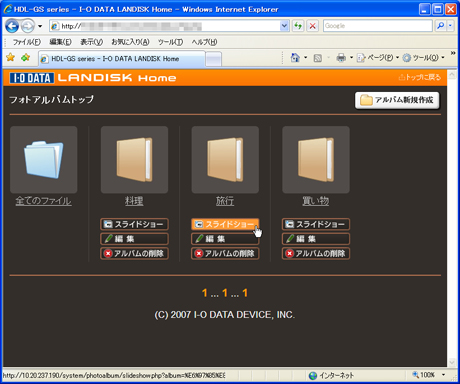Open the ページ(P) dropdown menu
The width and height of the screenshot is (460, 384).
point(378,58)
